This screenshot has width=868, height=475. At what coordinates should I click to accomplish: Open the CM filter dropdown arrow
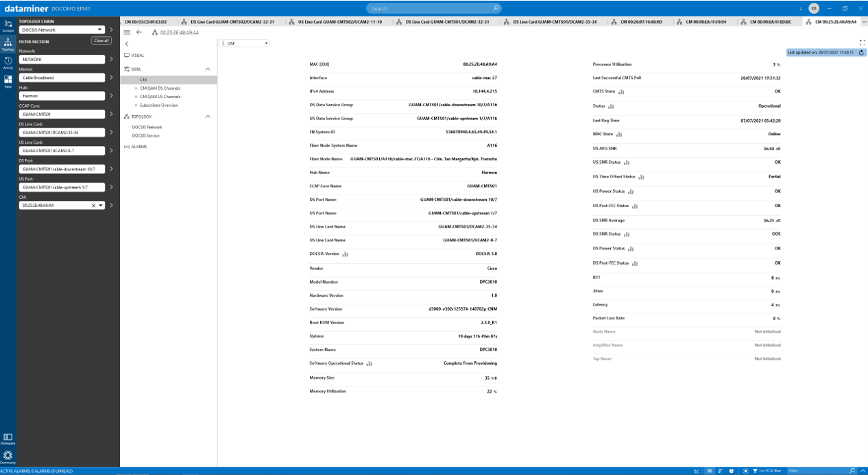pos(101,206)
